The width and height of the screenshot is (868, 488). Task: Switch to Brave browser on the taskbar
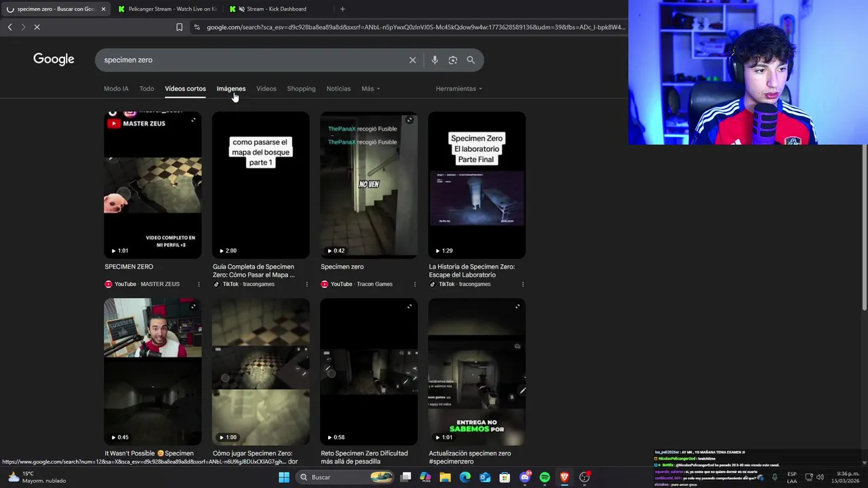(564, 477)
